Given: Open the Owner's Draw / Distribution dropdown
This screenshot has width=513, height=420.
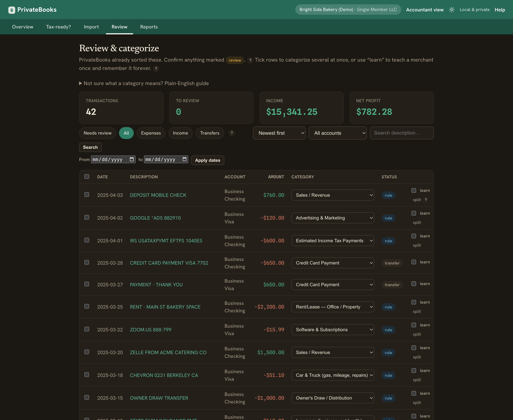Looking at the screenshot, I should click(333, 398).
